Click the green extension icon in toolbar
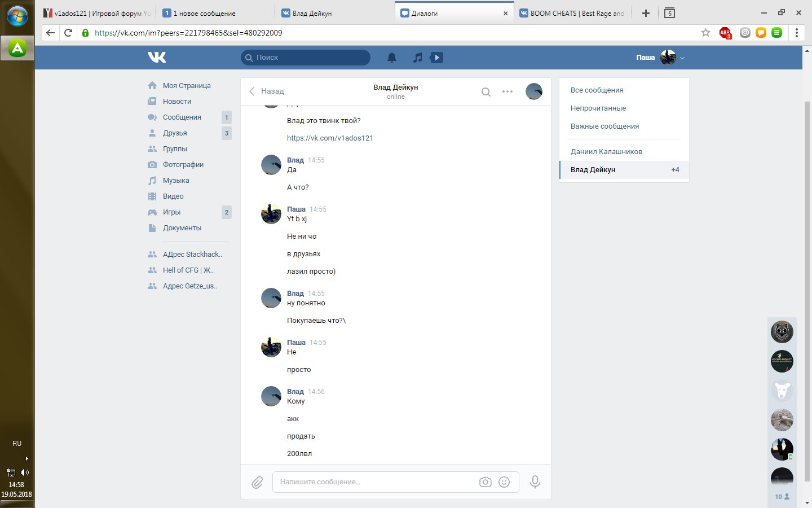Screen dimensions: 812x508 click(777, 33)
